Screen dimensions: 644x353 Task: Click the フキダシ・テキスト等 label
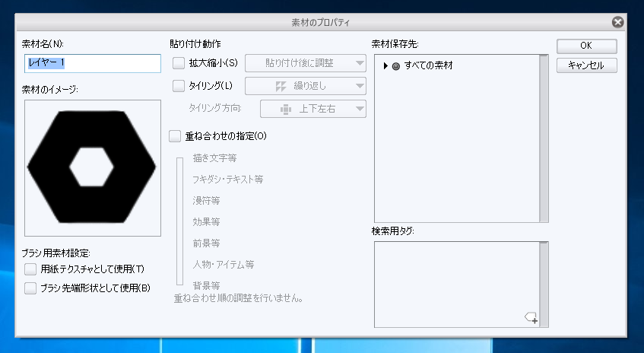227,180
